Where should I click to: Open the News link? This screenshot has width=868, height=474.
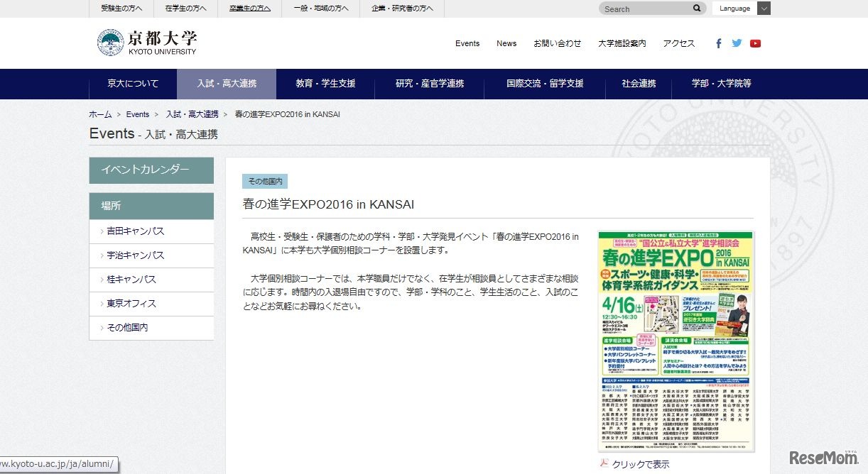coord(506,43)
